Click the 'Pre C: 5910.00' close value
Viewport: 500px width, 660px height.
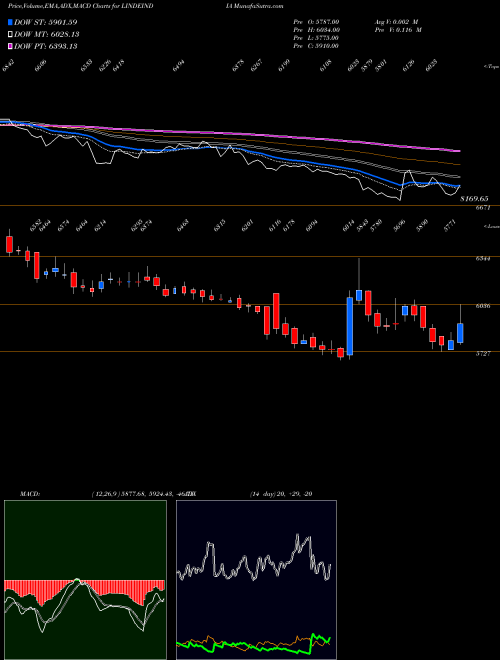(316, 46)
